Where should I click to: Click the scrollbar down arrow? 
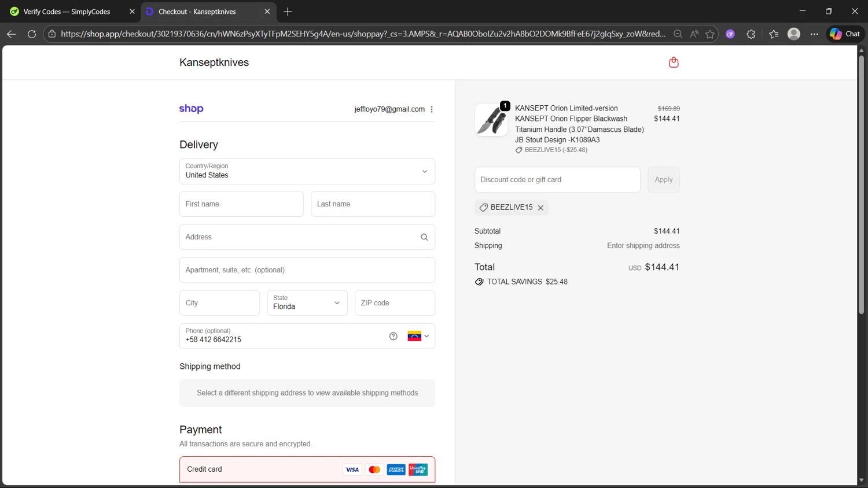coord(861,480)
